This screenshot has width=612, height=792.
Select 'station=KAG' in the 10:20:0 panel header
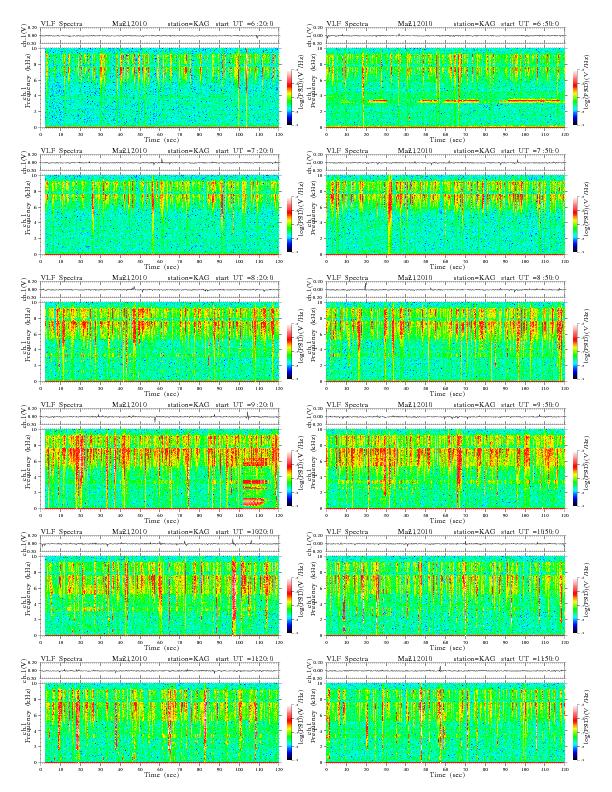click(x=188, y=531)
